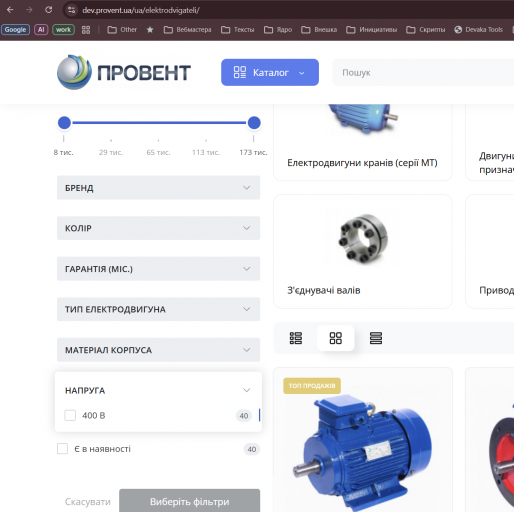Viewport: 514px width, 512px height.
Task: Click the Топ продажів badge
Action: 312,386
